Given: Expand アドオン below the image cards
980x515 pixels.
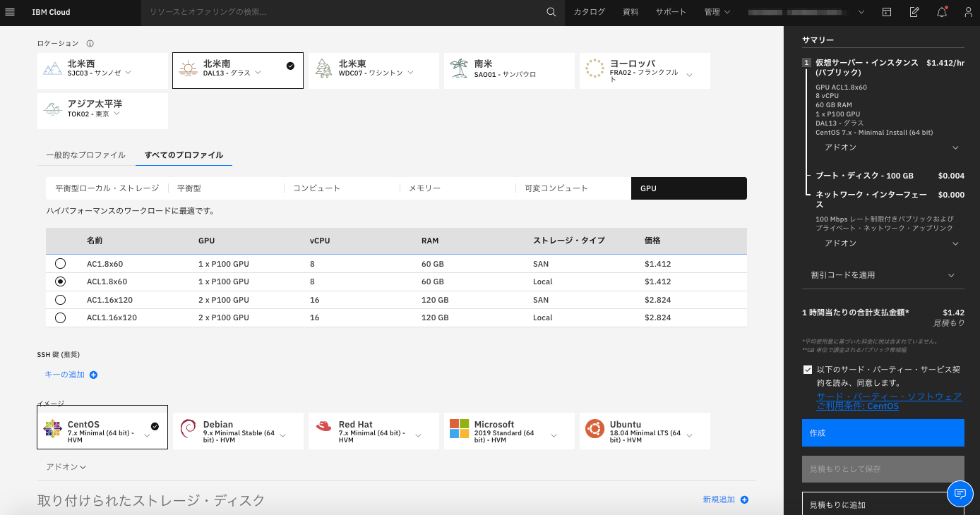Looking at the screenshot, I should [x=66, y=467].
